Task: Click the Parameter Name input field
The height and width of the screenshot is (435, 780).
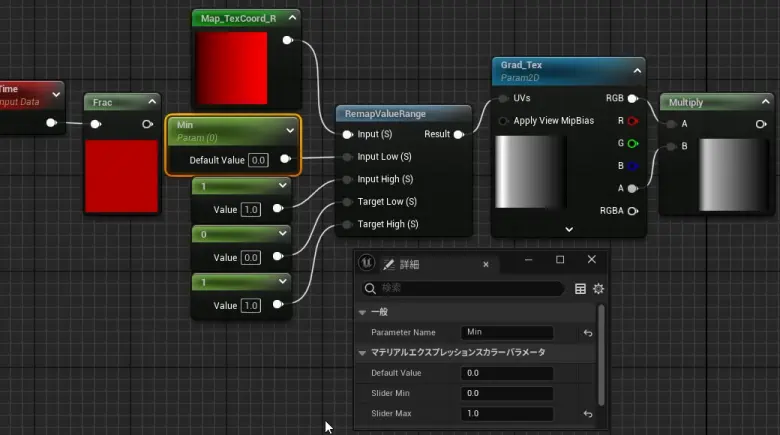Action: [x=507, y=332]
